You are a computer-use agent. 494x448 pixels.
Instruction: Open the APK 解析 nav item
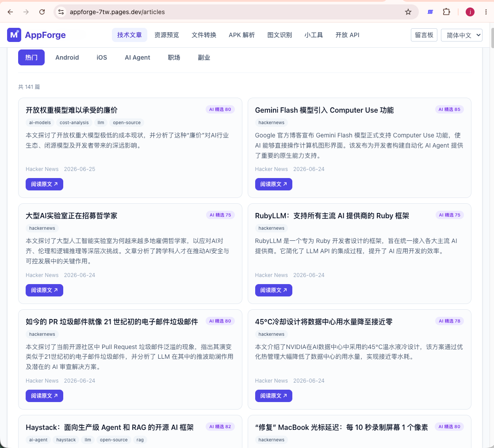[x=241, y=35]
